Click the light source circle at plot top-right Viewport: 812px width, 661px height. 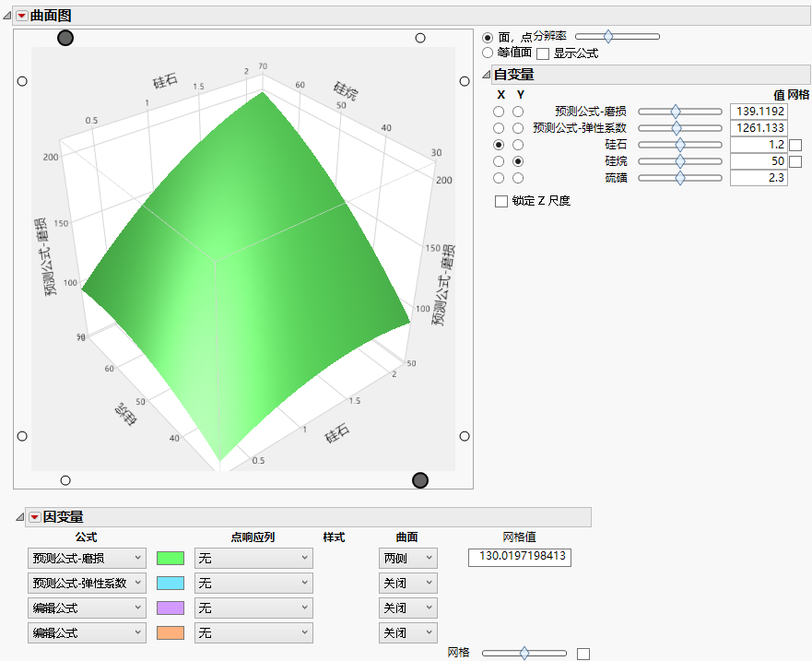coord(421,38)
